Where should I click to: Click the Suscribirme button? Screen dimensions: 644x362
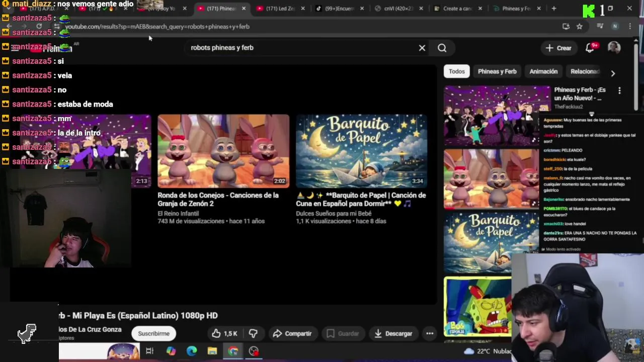point(153,333)
